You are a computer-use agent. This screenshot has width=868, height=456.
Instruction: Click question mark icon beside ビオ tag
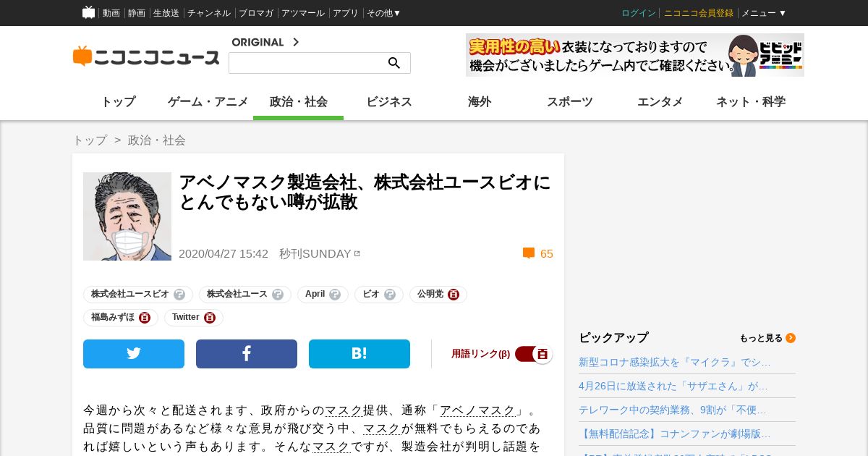390,295
